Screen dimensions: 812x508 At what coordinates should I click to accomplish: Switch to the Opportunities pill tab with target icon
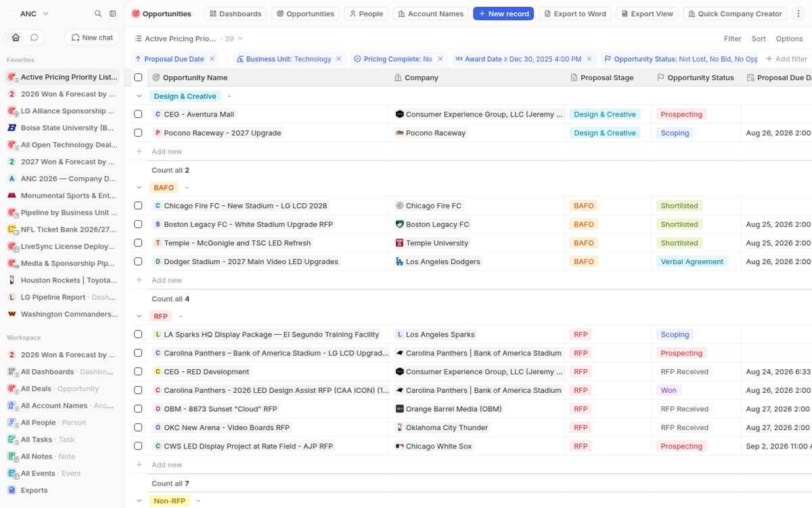click(x=305, y=14)
